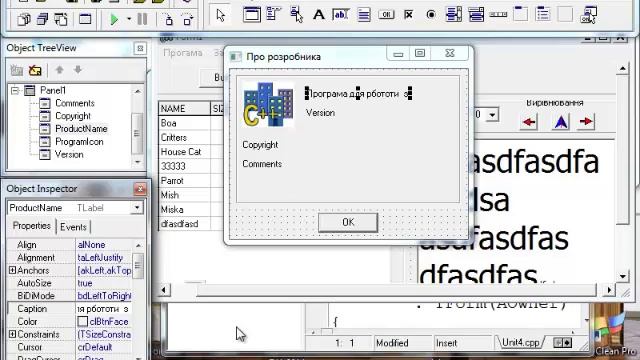Image resolution: width=640 pixels, height=360 pixels.
Task: Click the Pause program toolbar icon
Action: click(x=142, y=19)
